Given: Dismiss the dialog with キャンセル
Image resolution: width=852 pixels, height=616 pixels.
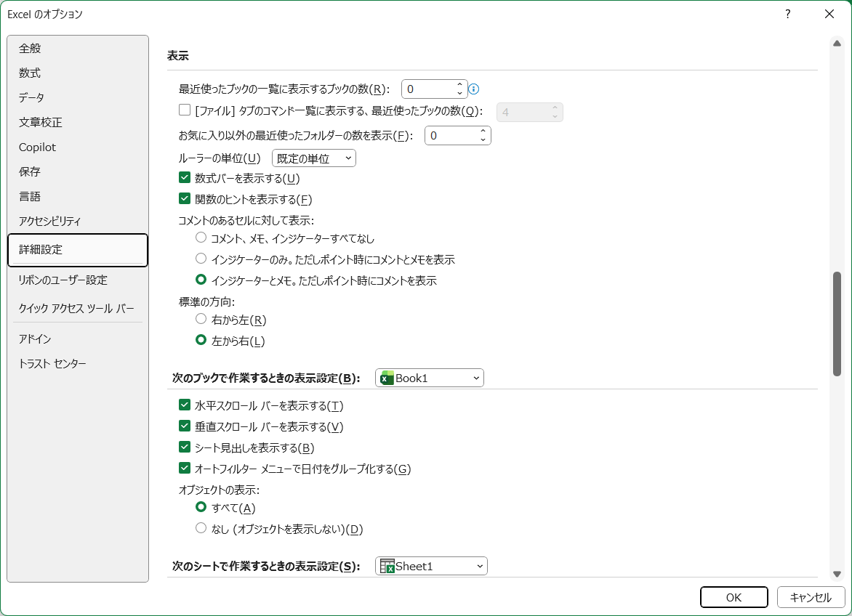Looking at the screenshot, I should pyautogui.click(x=811, y=597).
